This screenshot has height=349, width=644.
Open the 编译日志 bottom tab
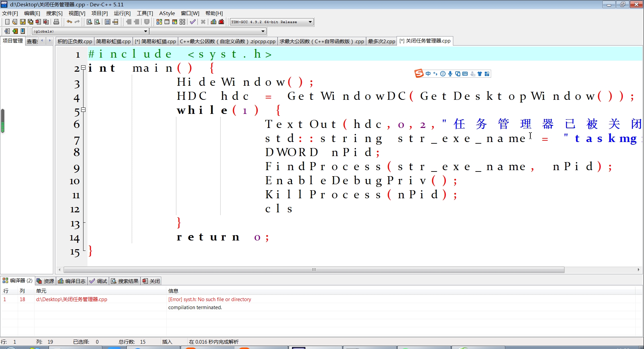click(72, 281)
